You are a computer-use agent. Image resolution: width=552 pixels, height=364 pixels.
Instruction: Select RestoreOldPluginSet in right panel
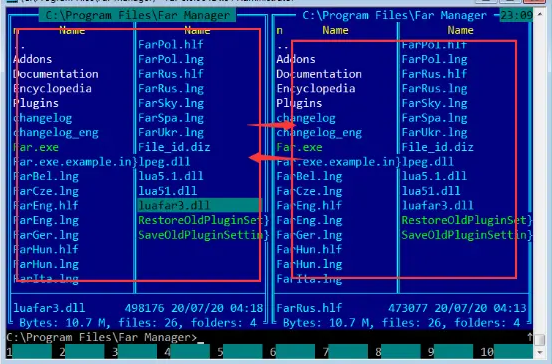464,220
